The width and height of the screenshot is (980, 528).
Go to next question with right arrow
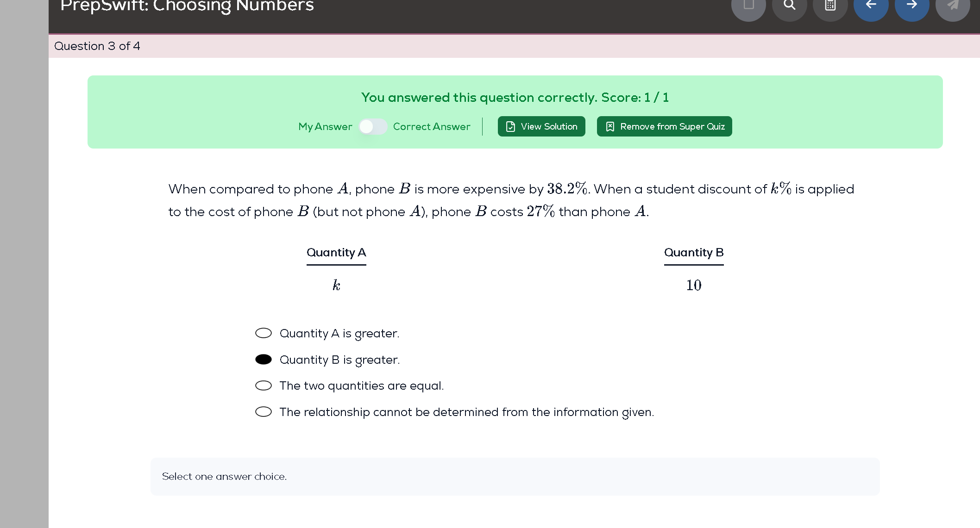tap(912, 5)
